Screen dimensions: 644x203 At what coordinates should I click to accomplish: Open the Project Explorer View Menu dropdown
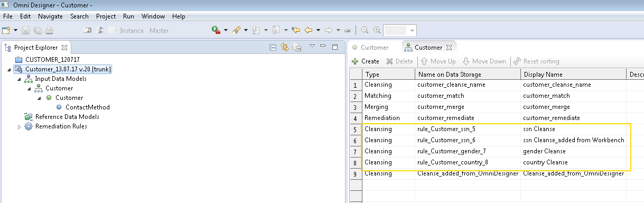pyautogui.click(x=312, y=47)
